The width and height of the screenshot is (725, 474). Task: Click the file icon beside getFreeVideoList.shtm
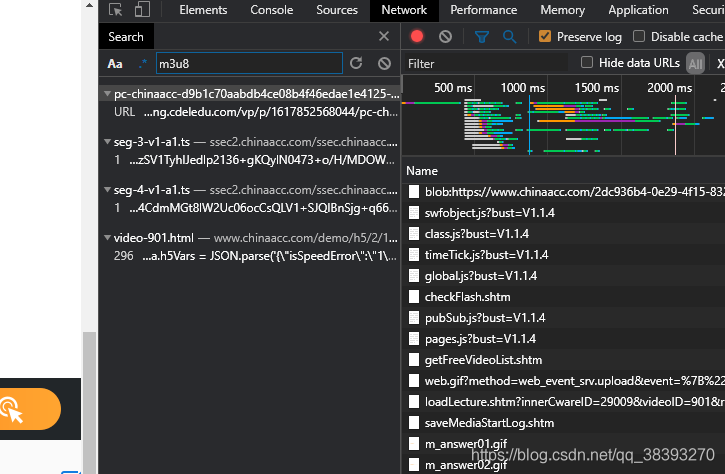tap(414, 360)
